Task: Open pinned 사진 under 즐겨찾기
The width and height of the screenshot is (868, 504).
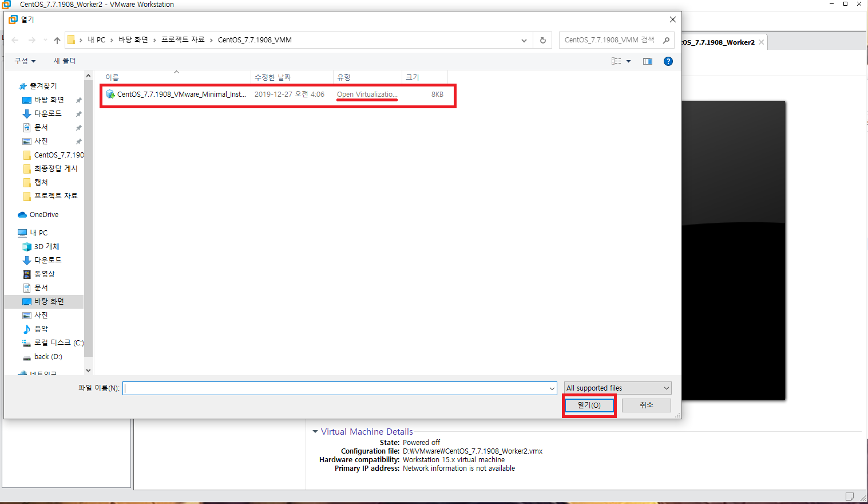Action: [x=41, y=141]
